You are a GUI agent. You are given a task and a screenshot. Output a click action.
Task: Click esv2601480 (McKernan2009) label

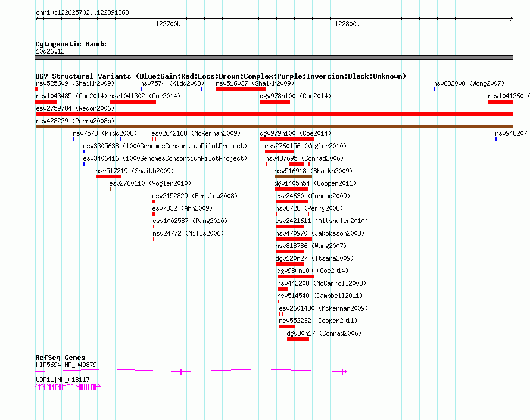tap(323, 308)
